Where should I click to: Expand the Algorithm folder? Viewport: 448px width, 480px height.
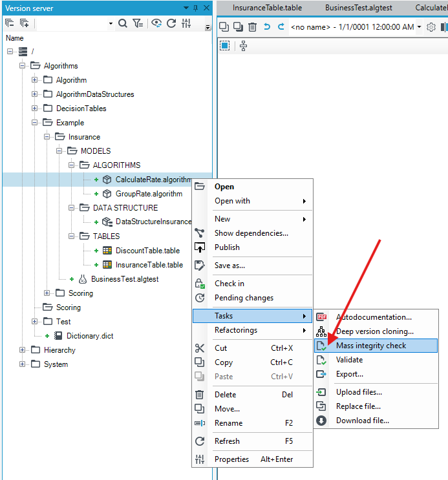[35, 80]
